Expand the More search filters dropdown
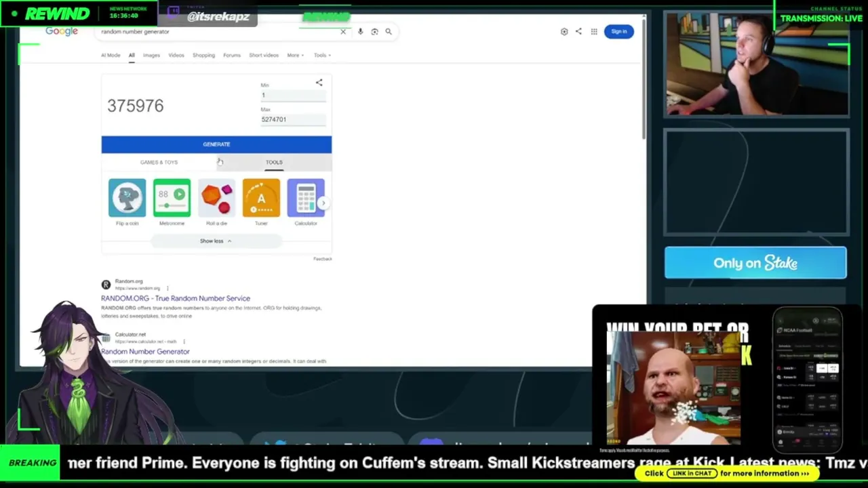 pos(295,55)
